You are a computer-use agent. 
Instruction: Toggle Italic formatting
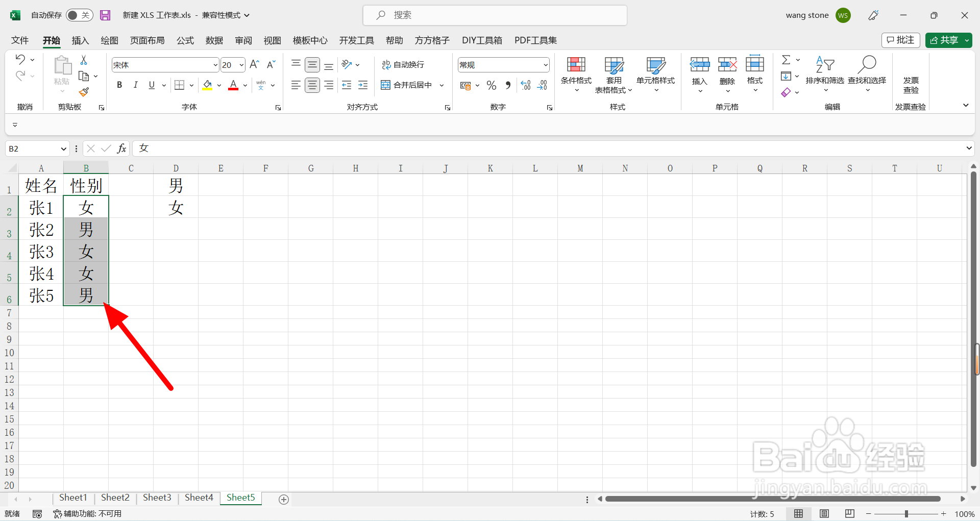(136, 85)
